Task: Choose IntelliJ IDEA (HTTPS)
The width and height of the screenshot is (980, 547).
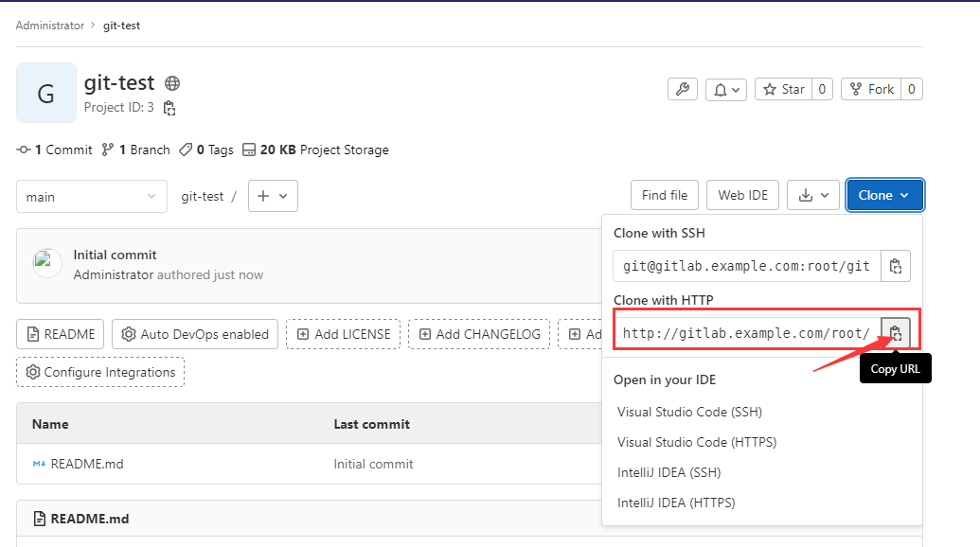Action: click(676, 503)
